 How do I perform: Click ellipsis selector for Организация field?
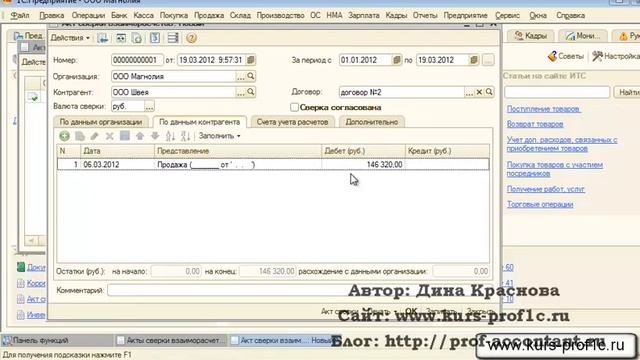coord(241,76)
